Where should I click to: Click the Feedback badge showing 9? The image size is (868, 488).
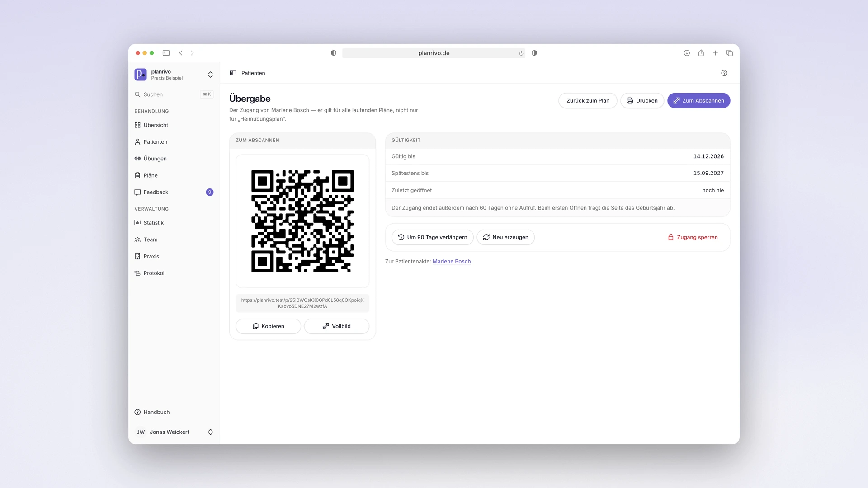[210, 192]
